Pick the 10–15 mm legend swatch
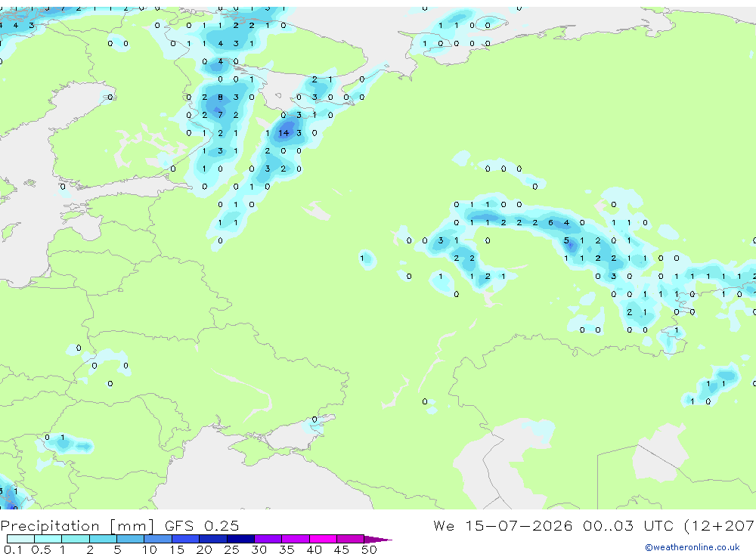 [158, 539]
